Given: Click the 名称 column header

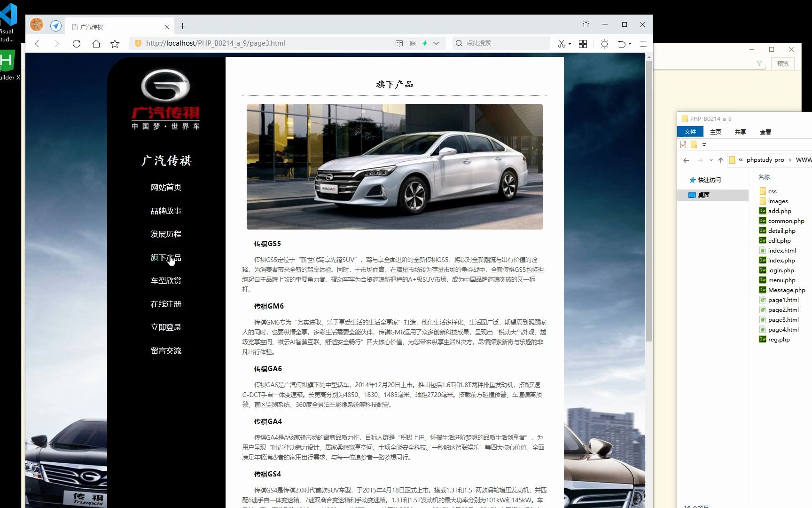Looking at the screenshot, I should point(764,177).
